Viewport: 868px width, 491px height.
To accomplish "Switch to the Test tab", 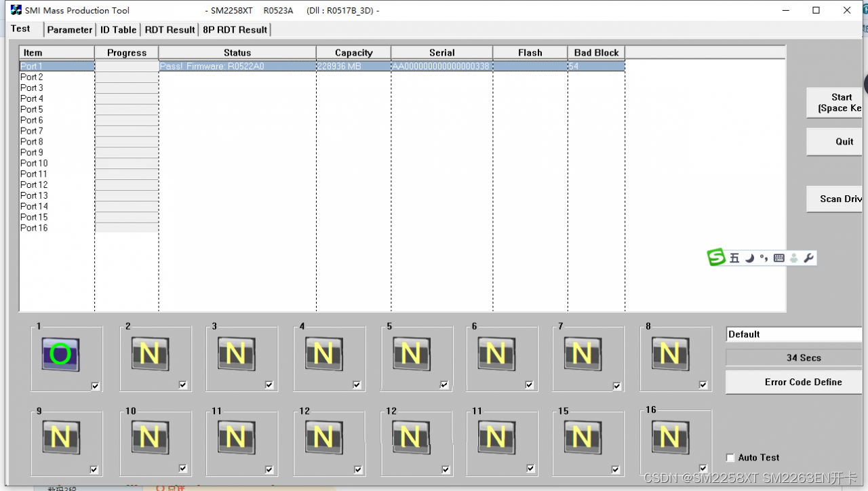I will pyautogui.click(x=21, y=28).
